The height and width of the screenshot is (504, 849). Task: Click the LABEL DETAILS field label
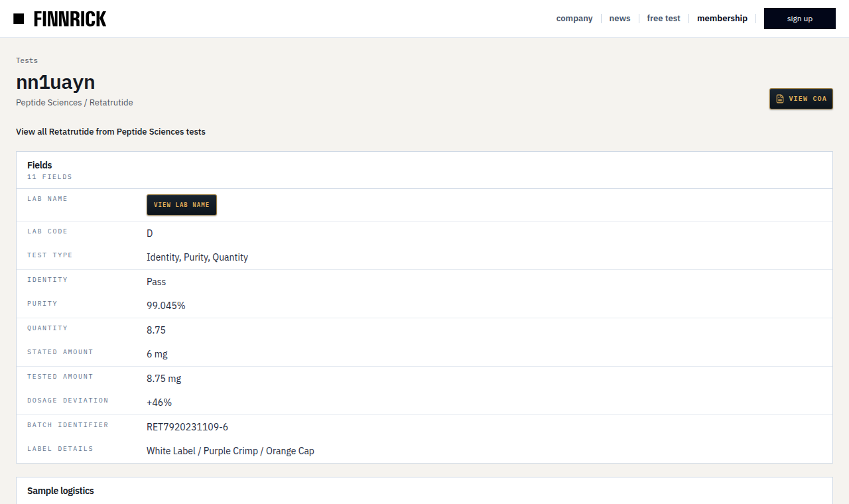[60, 449]
